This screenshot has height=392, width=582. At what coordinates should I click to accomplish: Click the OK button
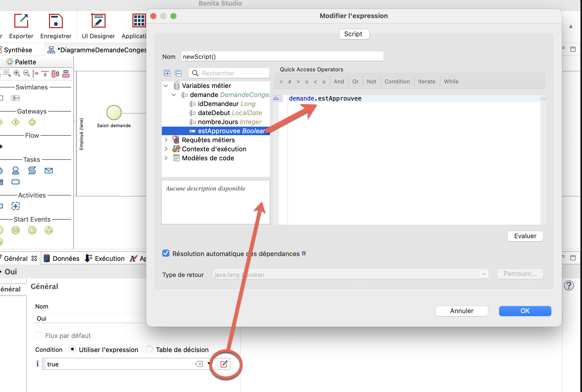525,311
